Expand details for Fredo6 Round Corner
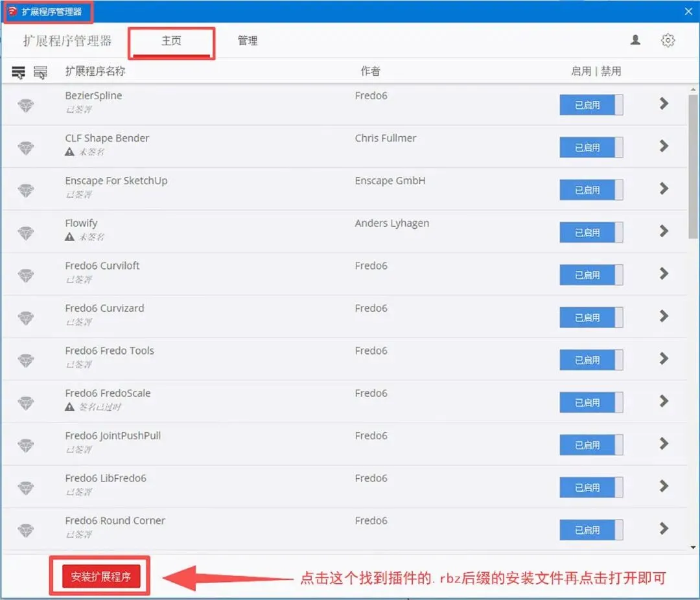 pyautogui.click(x=664, y=529)
